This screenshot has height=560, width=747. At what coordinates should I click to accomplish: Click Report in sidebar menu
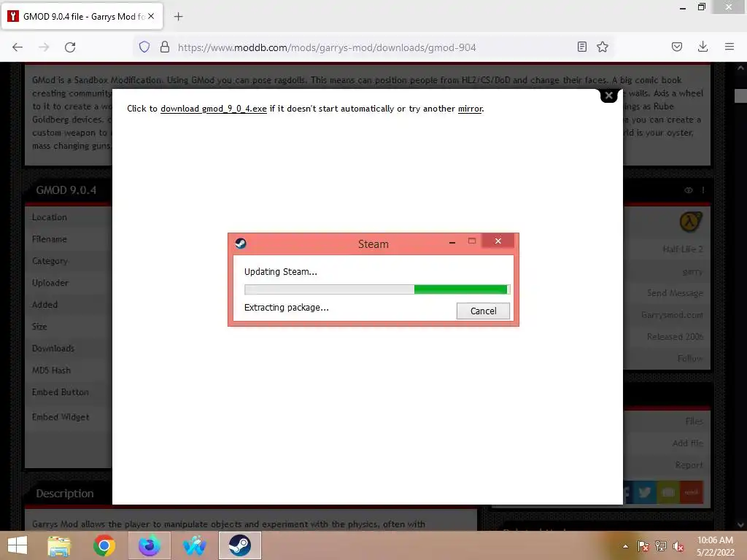[x=689, y=464]
